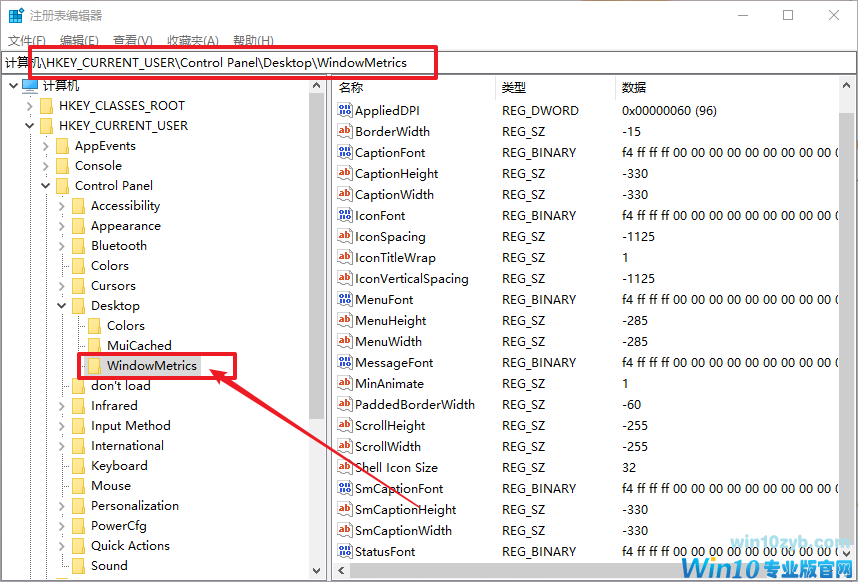
Task: Click the Bluetooth folder icon
Action: pyautogui.click(x=79, y=246)
